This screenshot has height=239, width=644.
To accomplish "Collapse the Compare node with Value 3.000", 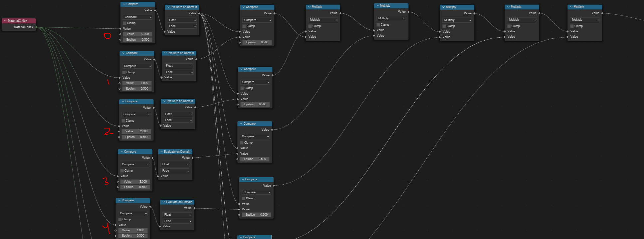I will click(x=121, y=152).
